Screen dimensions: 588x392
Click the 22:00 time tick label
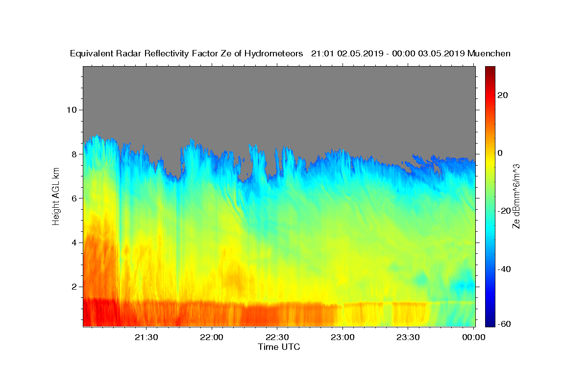[212, 337]
